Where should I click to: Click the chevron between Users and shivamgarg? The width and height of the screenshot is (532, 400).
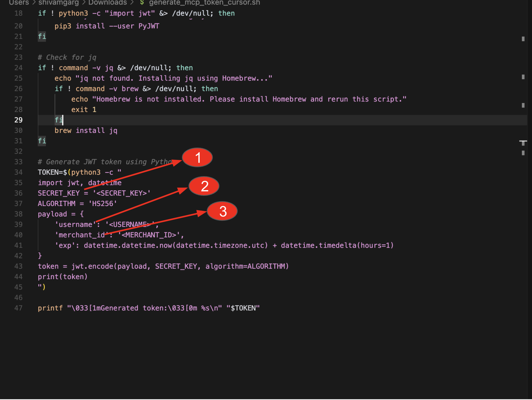(x=34, y=3)
